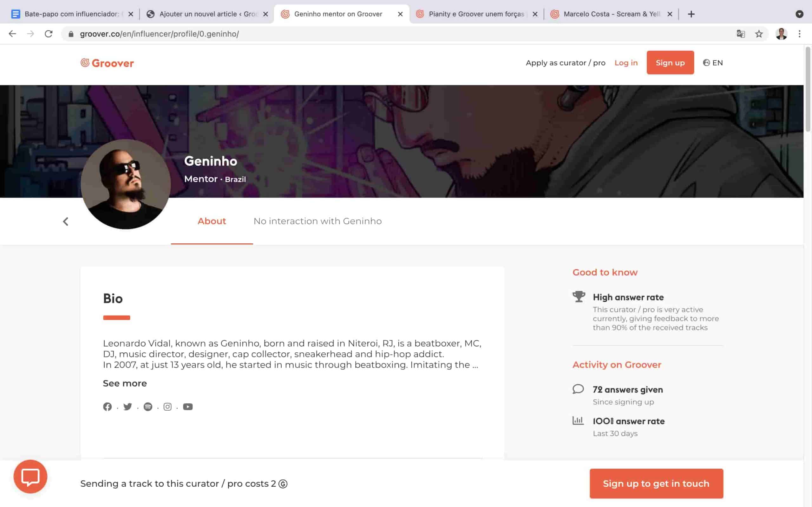
Task: Select the About profile tab
Action: pyautogui.click(x=212, y=221)
